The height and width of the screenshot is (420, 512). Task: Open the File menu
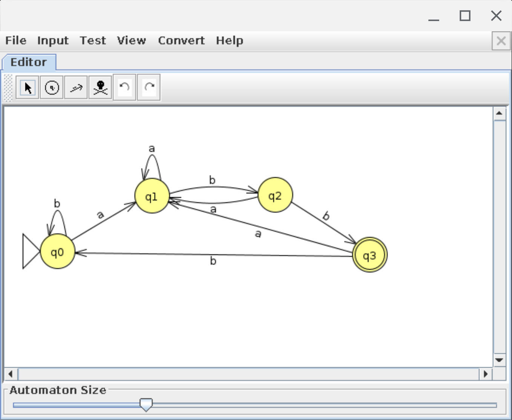point(16,41)
